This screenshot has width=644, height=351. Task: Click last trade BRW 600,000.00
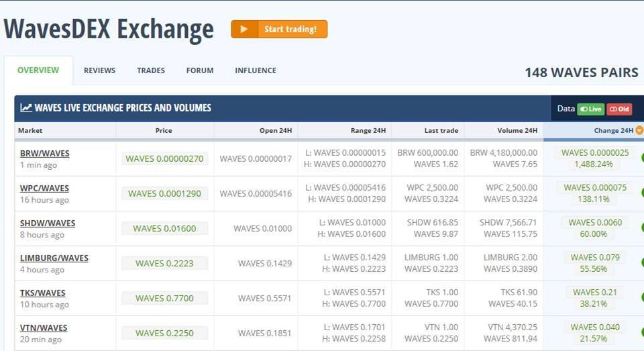click(427, 153)
